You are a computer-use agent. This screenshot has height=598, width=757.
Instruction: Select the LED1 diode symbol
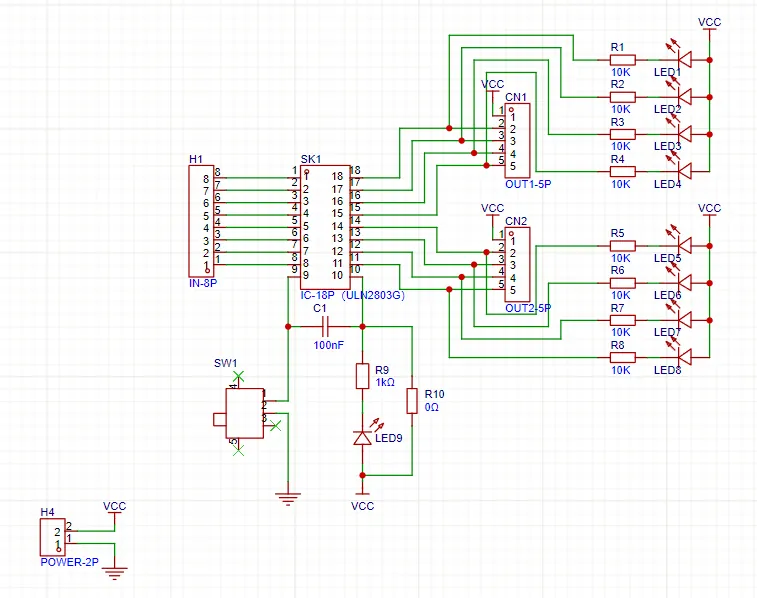[x=684, y=60]
